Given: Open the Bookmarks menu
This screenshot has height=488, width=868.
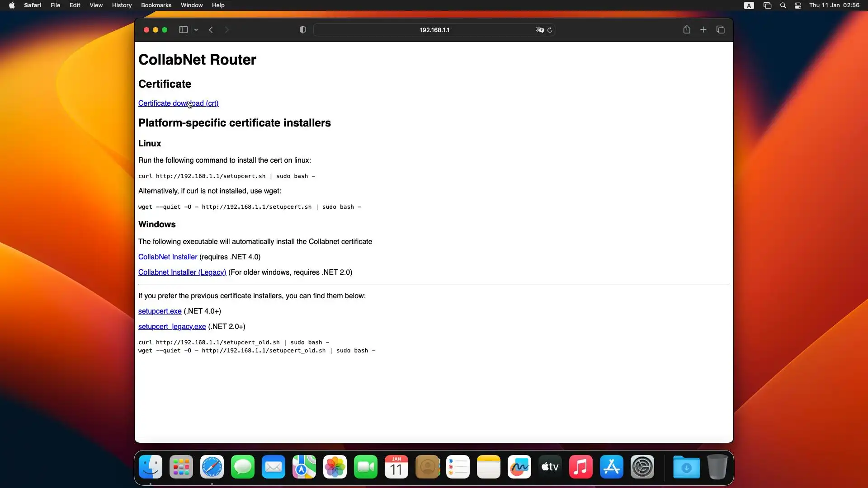Looking at the screenshot, I should click(x=156, y=5).
